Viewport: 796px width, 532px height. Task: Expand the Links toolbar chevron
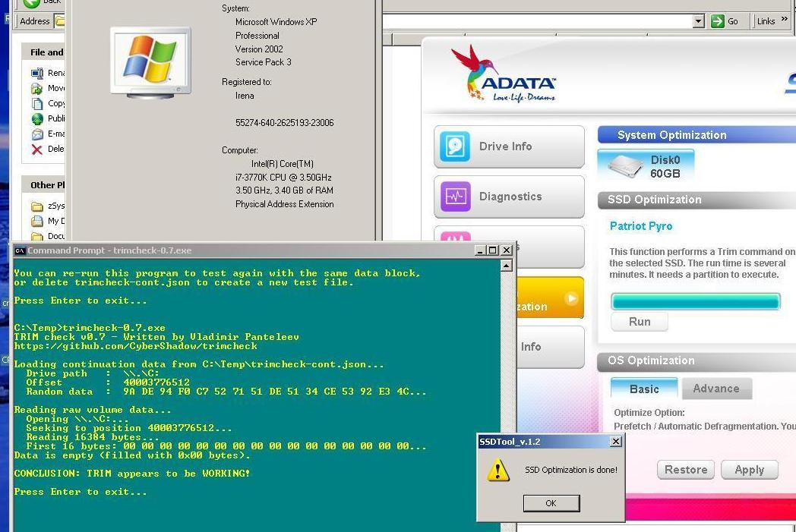coord(785,19)
